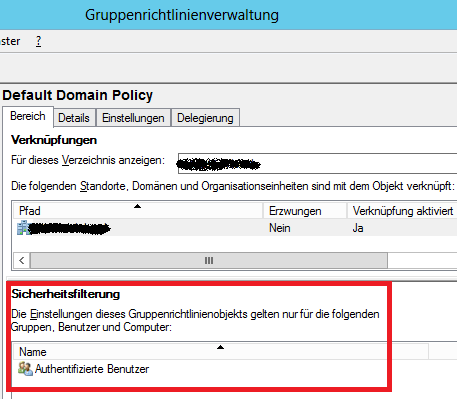Select the domain icon in Pfad row
This screenshot has height=399, width=457.
(x=23, y=228)
